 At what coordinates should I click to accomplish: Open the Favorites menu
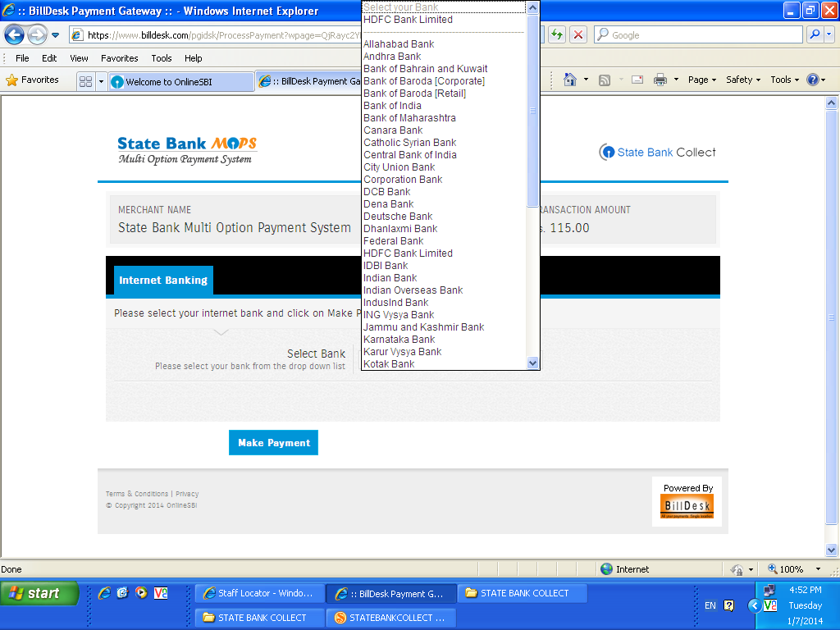click(x=120, y=58)
